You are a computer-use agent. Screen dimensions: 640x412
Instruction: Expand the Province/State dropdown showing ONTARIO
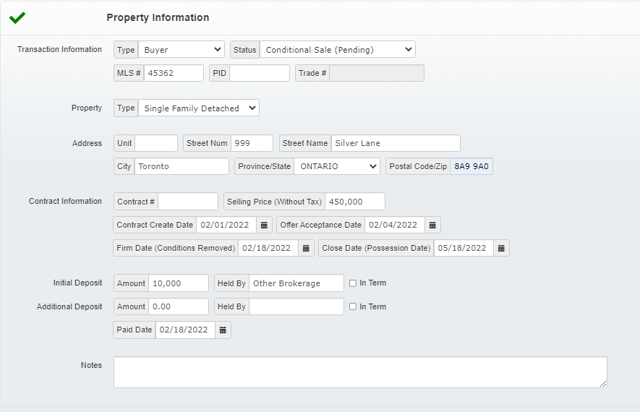click(x=335, y=166)
